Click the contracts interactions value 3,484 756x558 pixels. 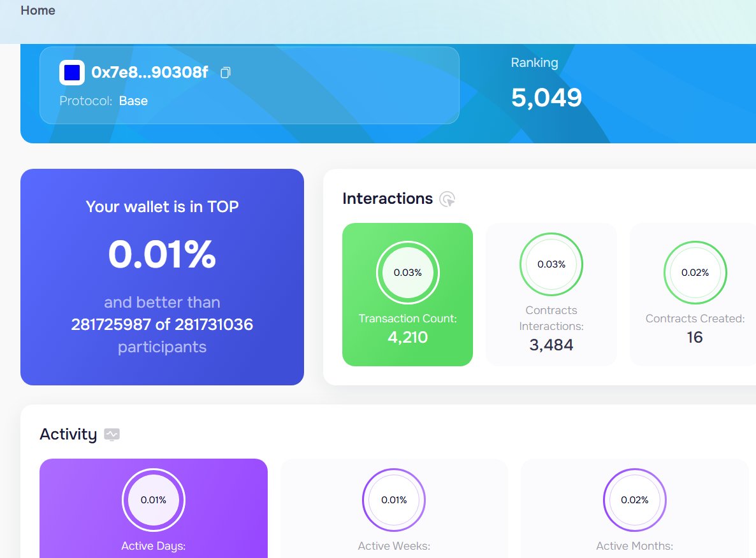[x=551, y=345]
